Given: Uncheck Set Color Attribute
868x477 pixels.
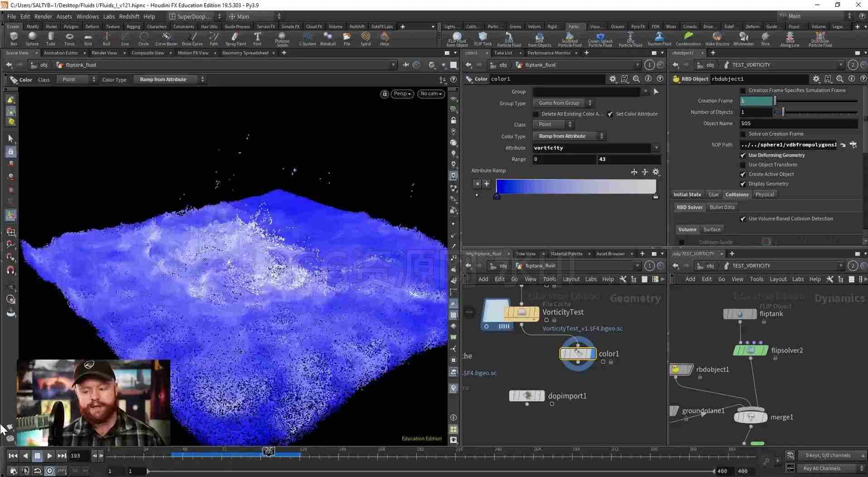Looking at the screenshot, I should pyautogui.click(x=610, y=114).
